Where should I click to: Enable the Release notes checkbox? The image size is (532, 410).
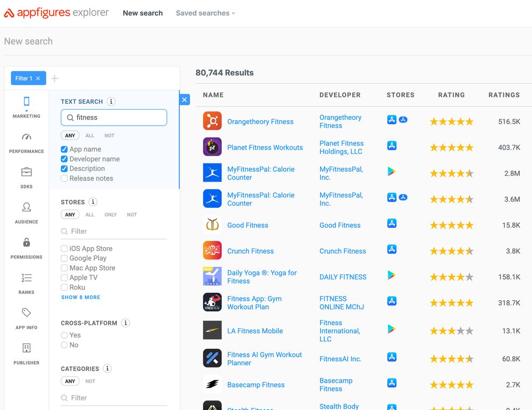(x=64, y=178)
